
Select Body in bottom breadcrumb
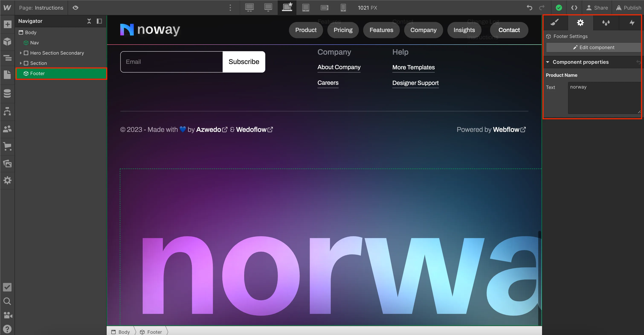[121, 332]
